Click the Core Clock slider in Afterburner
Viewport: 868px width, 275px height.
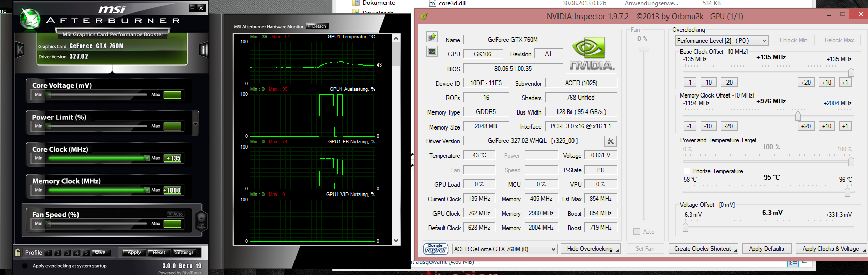pos(99,158)
